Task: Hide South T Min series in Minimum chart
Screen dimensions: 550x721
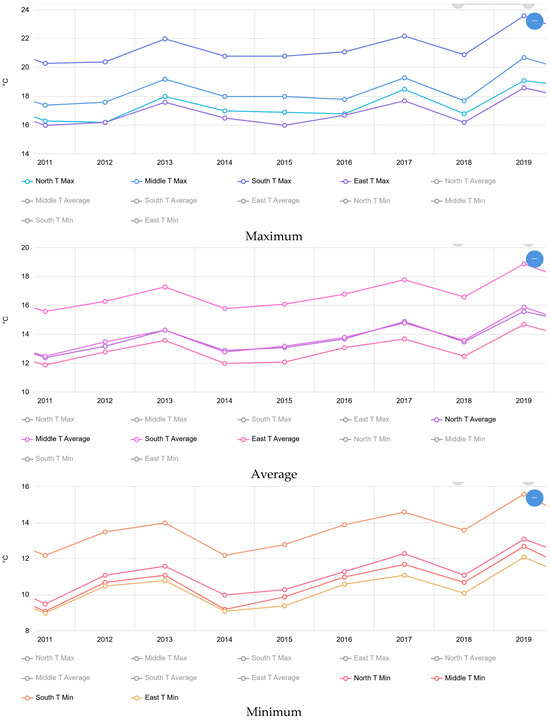Action: (47, 698)
